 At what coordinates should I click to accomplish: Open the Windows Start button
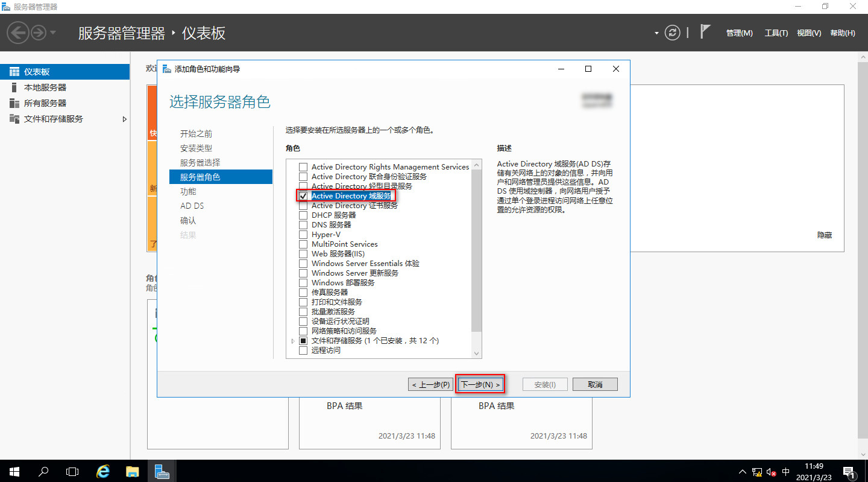(14, 471)
